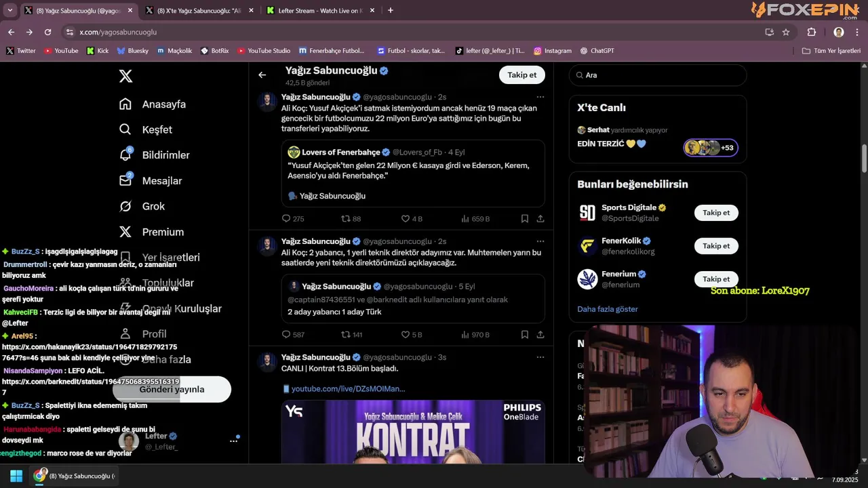
Task: Open Kontrat video thumbnail
Action: click(x=413, y=432)
